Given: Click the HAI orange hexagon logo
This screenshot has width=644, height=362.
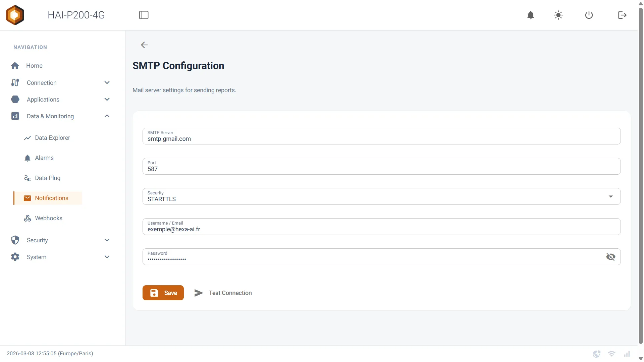Looking at the screenshot, I should pyautogui.click(x=15, y=15).
